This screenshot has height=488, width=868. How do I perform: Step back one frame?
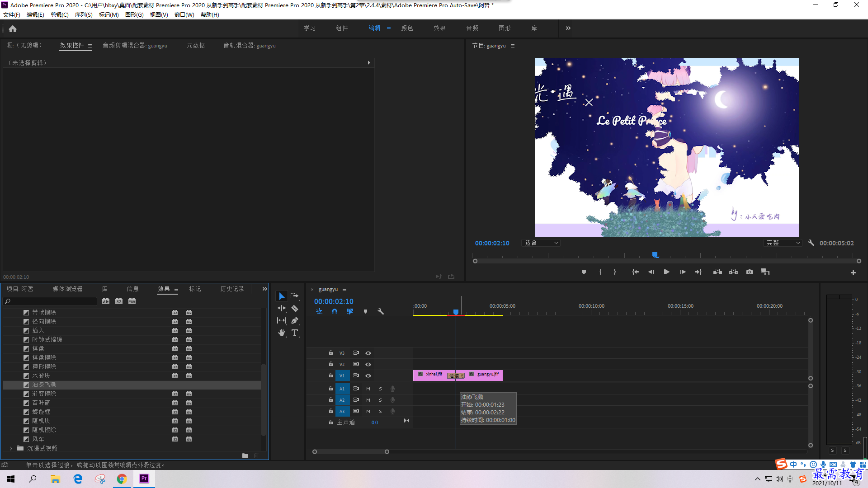pyautogui.click(x=651, y=272)
